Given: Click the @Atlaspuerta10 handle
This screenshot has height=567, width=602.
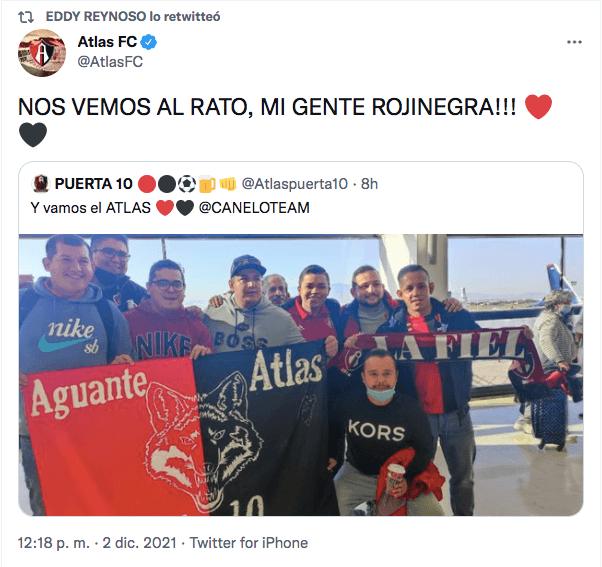Looking at the screenshot, I should [294, 184].
